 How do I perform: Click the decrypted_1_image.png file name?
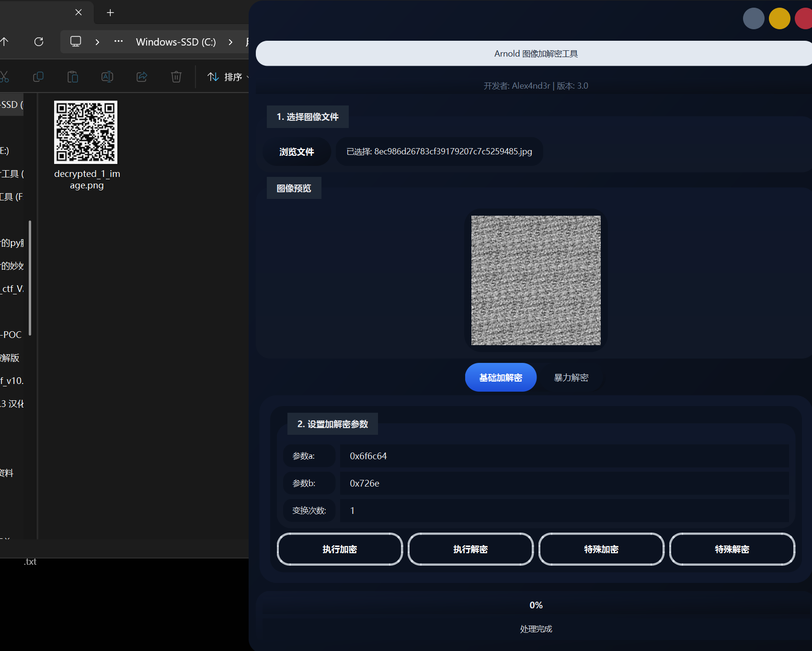87,179
